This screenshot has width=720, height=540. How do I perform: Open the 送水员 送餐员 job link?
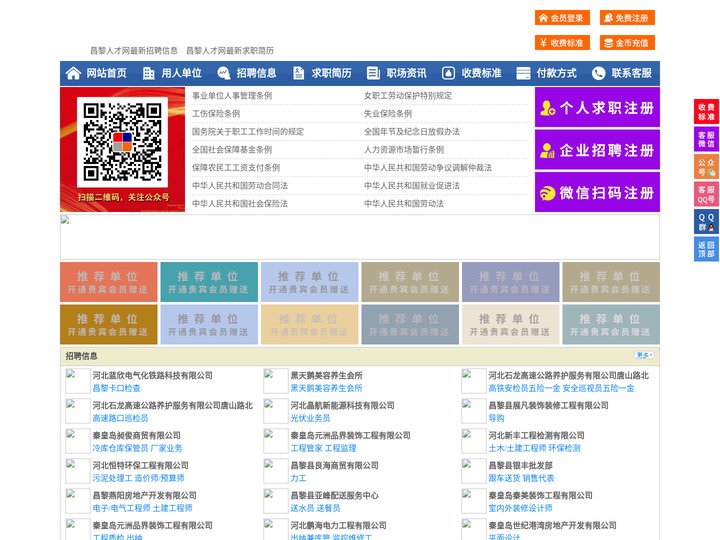click(315, 508)
